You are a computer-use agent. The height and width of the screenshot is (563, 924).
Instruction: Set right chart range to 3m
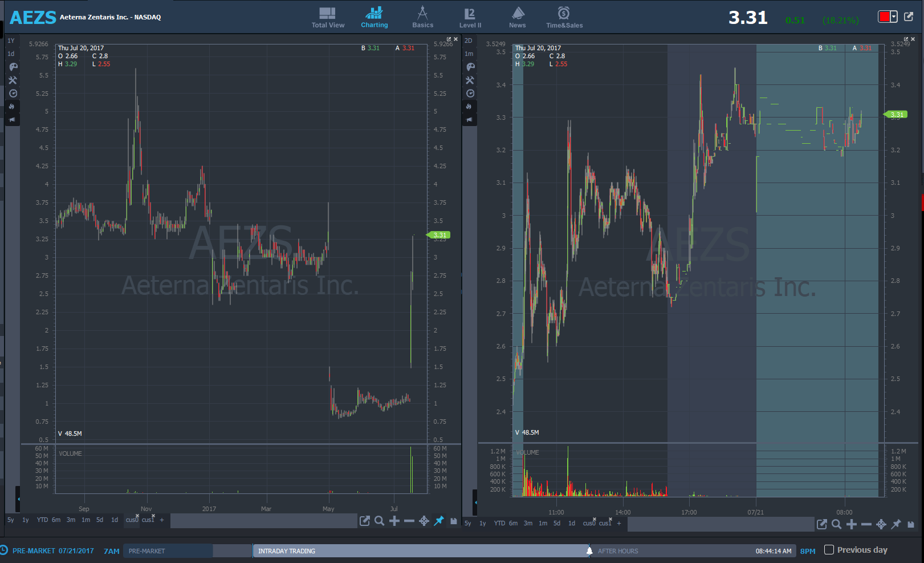[x=528, y=523]
